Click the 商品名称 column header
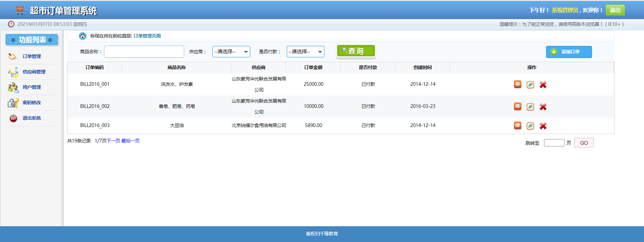The height and width of the screenshot is (242, 644). coord(176,67)
